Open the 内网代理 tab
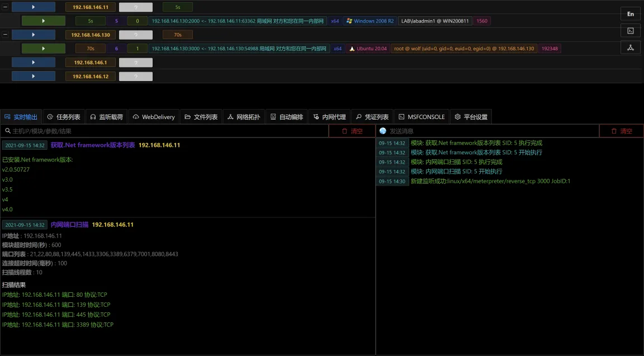This screenshot has height=356, width=644. click(x=329, y=117)
